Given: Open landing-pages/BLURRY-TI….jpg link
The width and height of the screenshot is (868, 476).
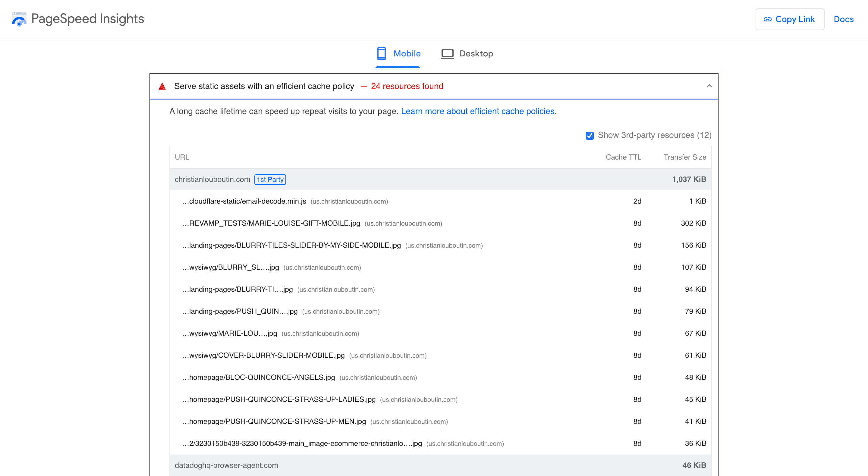Looking at the screenshot, I should 237,289.
